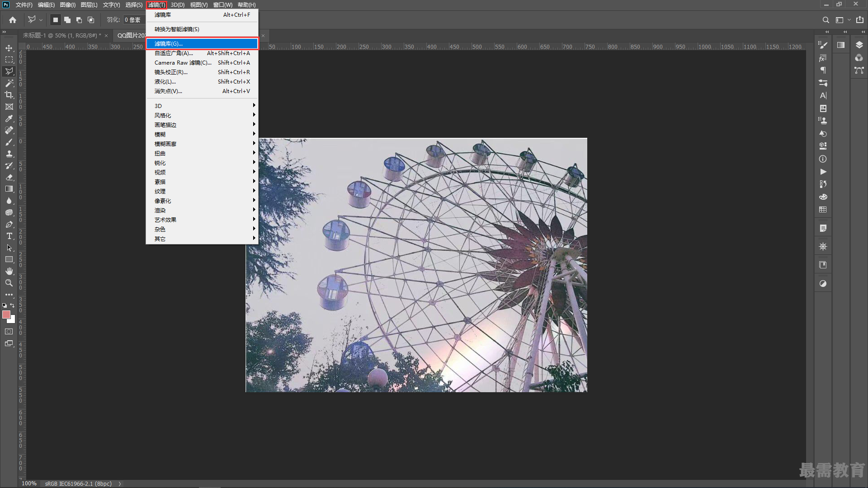868x488 pixels.
Task: Open the Edit Toolbar three-dots button
Action: [x=9, y=295]
